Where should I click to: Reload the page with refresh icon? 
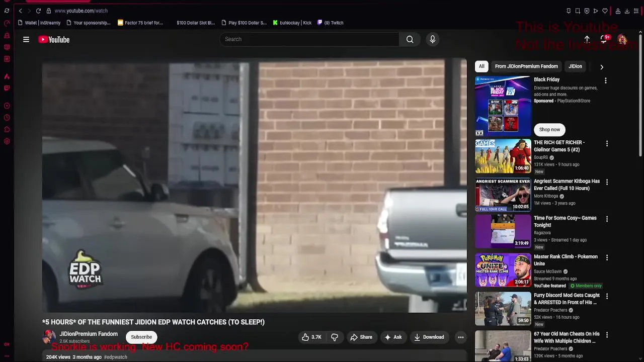tap(38, 11)
